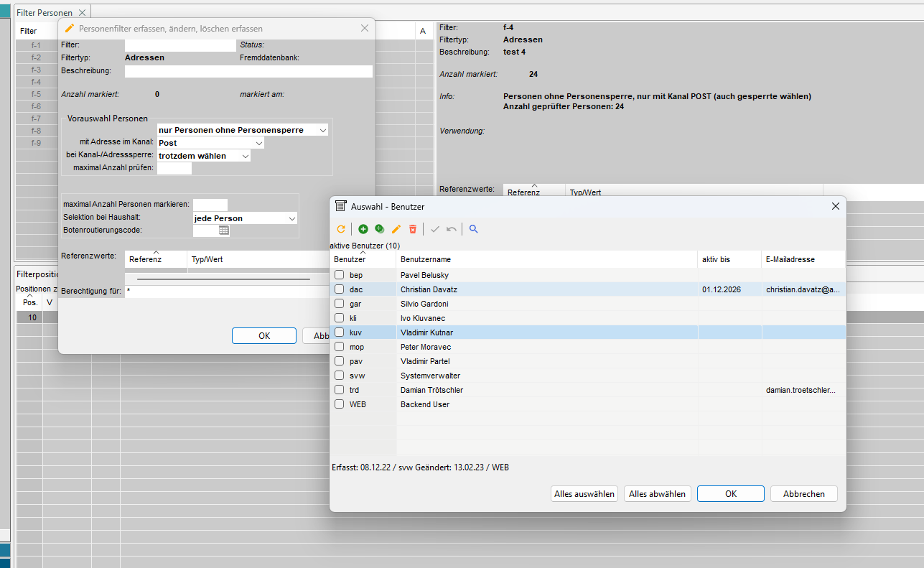This screenshot has width=924, height=568.
Task: Open the Botenroutierungscode table picker icon
Action: point(223,231)
